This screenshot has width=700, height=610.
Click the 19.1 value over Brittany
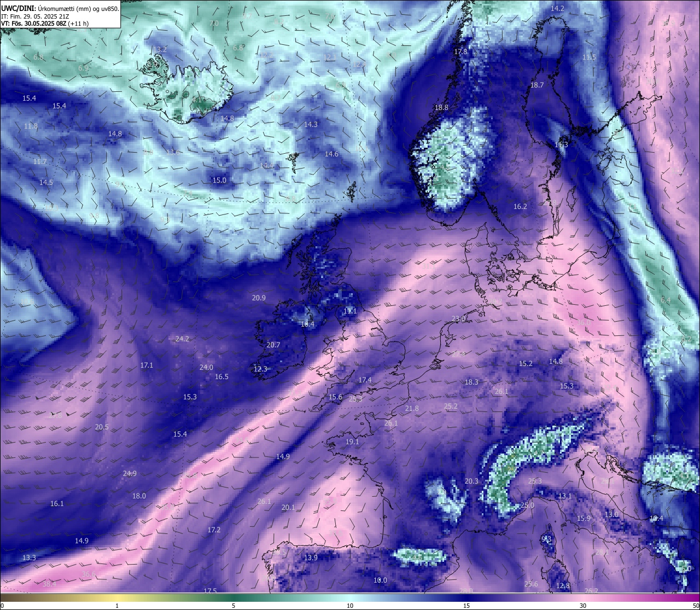pos(352,442)
